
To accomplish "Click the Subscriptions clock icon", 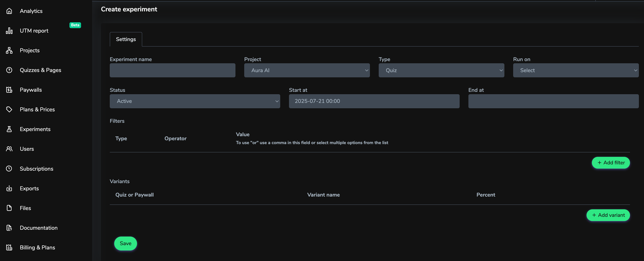I will click(x=9, y=169).
